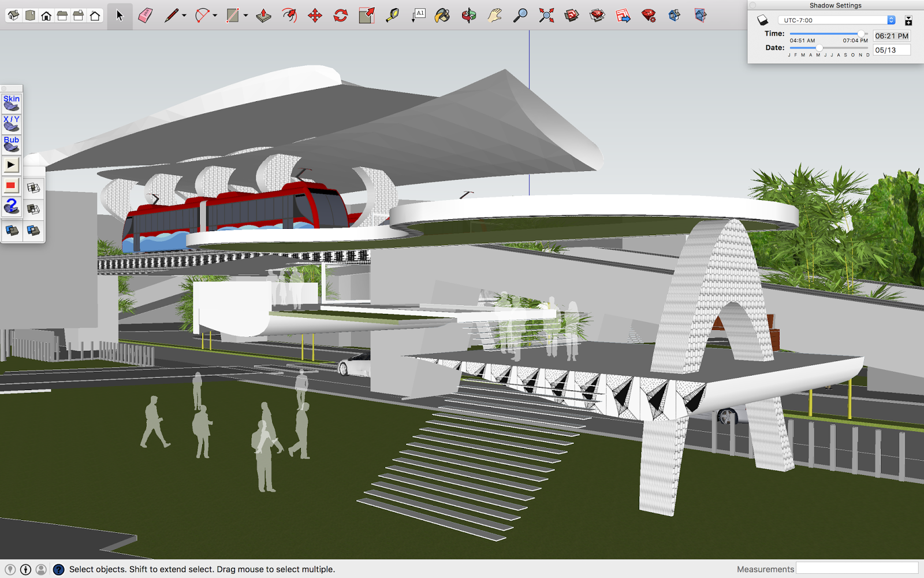Pick the Tape Measure tool
924x578 pixels.
[393, 16]
